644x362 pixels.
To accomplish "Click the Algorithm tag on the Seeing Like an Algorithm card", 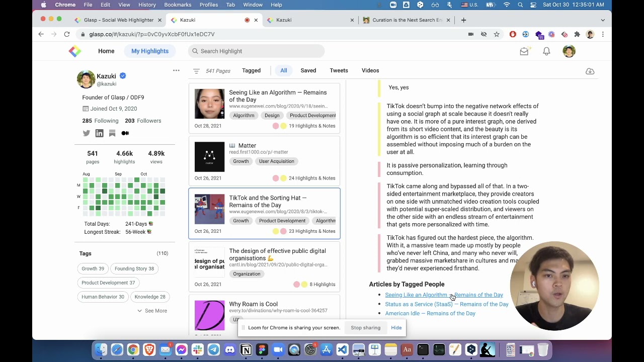I will pos(244,116).
